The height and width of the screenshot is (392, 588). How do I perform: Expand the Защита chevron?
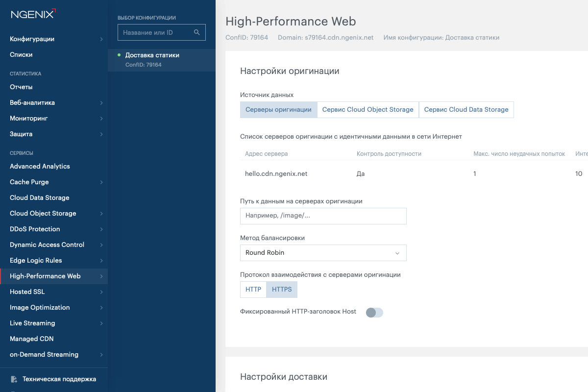(101, 134)
